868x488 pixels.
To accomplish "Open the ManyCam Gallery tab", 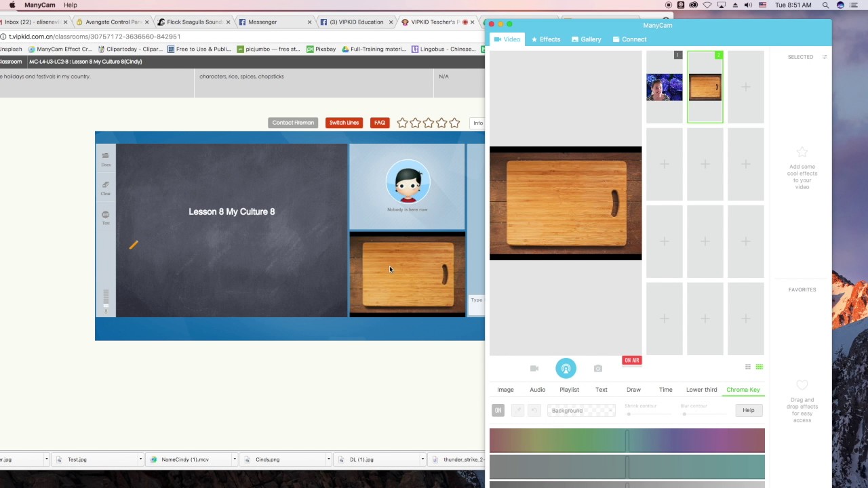I will coord(587,39).
